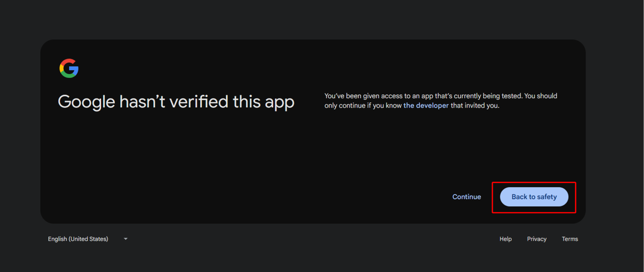Open the Help link in footer

click(x=505, y=239)
